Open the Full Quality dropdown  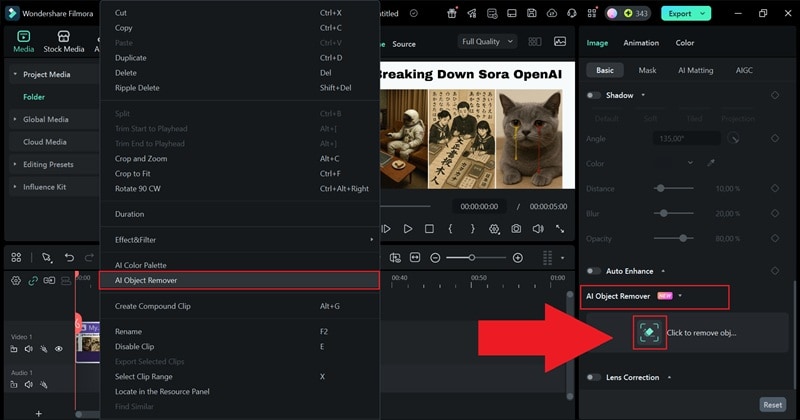(x=487, y=41)
